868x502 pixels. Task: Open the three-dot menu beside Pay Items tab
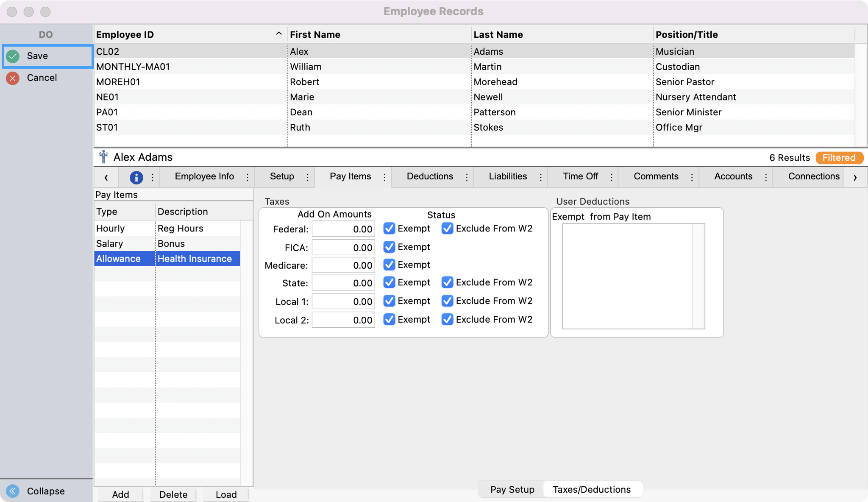coord(384,177)
